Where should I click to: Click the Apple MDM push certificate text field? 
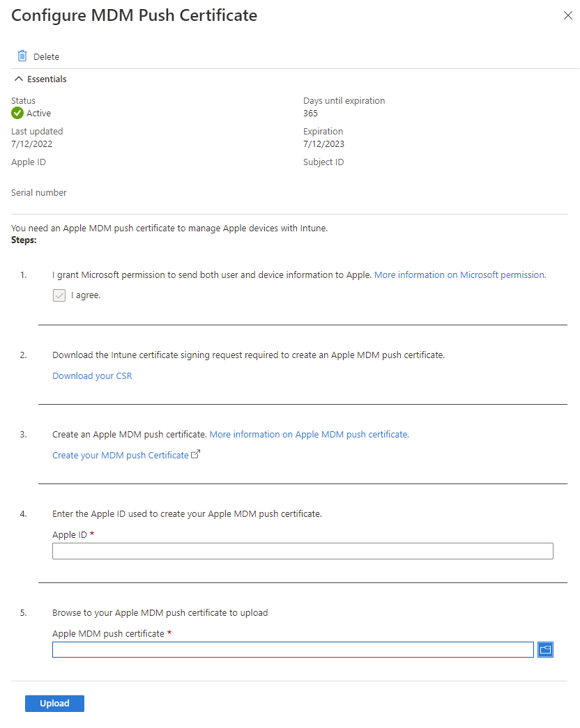pos(293,649)
